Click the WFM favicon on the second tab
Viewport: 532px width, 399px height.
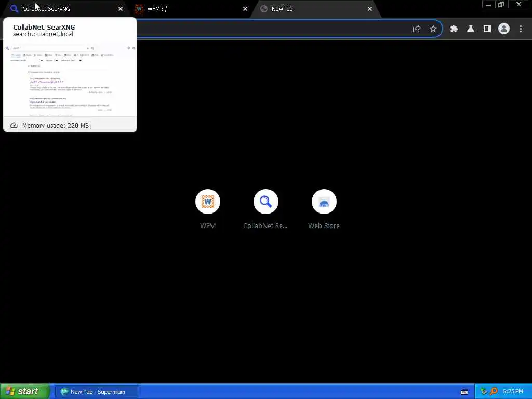tap(139, 9)
